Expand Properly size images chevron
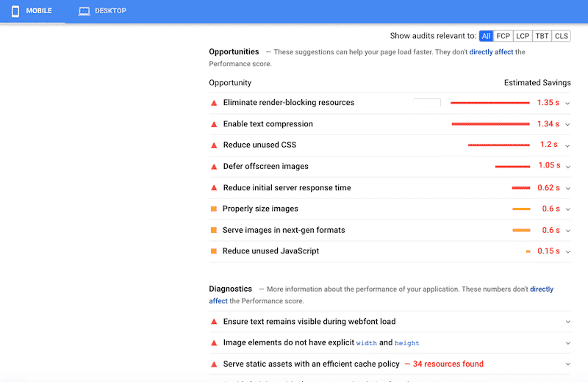Screen dimensions: 588x382 568,209
